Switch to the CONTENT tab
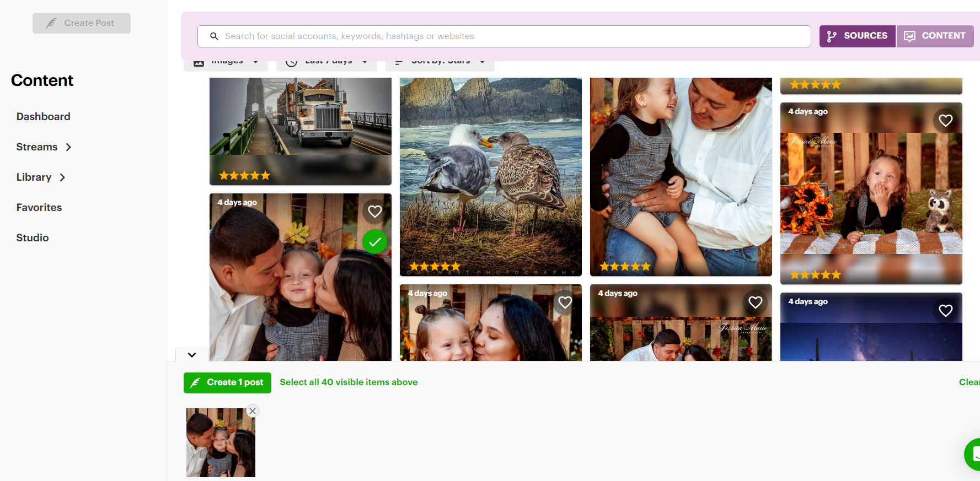Screen dimensions: 980x481 point(935,36)
